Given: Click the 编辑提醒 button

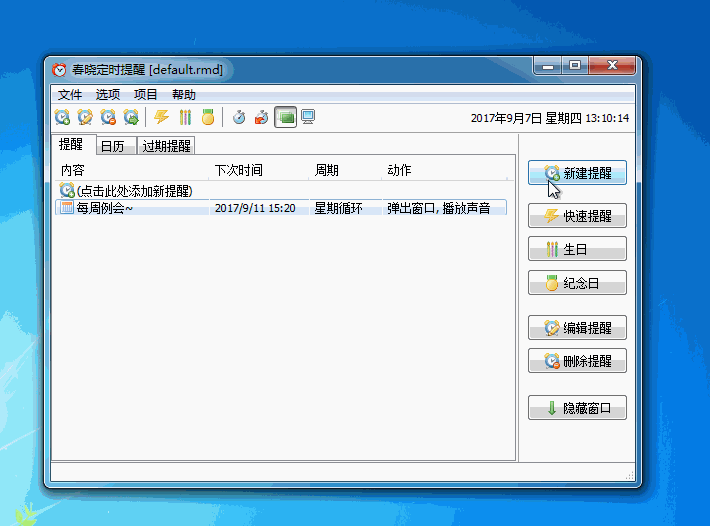Looking at the screenshot, I should pyautogui.click(x=577, y=327).
